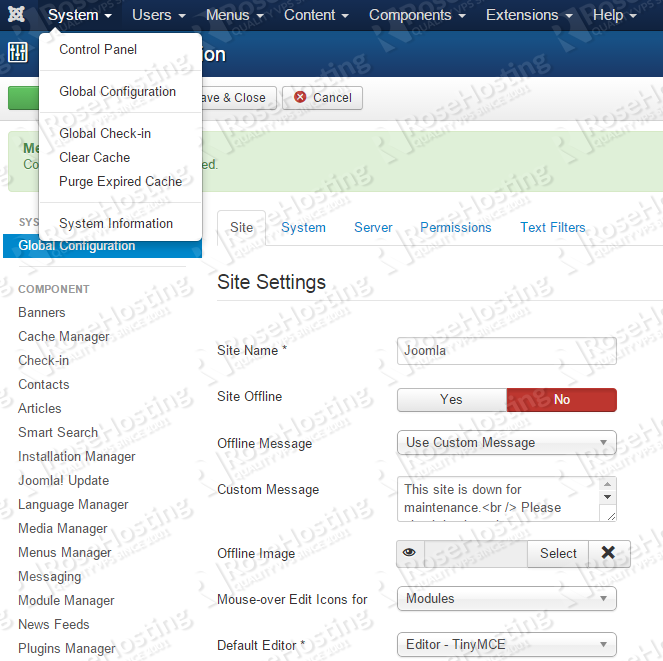Open News Feeds link

54,624
